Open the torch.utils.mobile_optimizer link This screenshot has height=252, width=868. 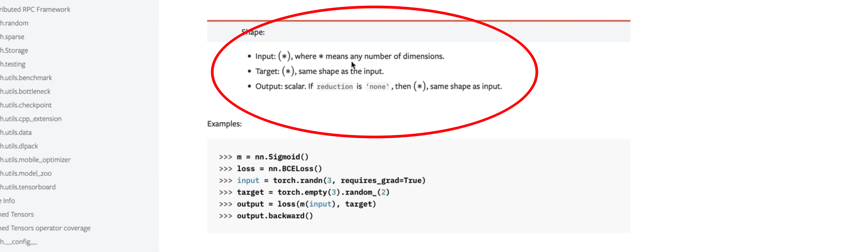pos(36,160)
